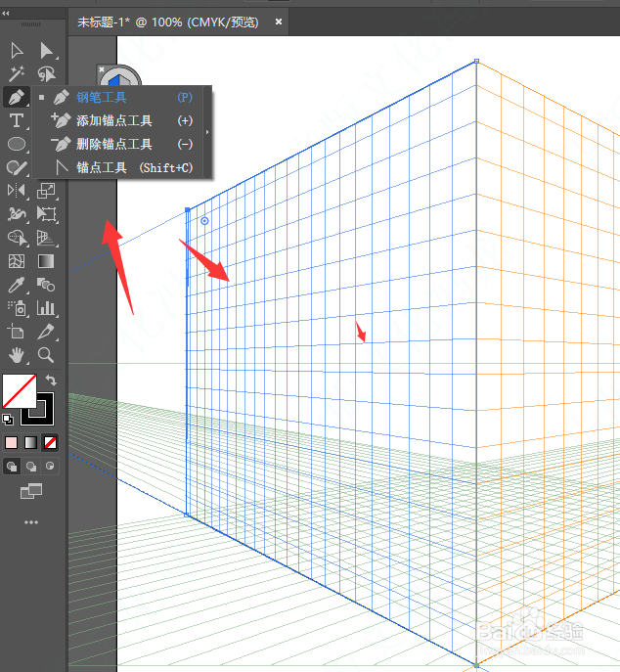
Task: Click the highlighted Pen tool in toolbar
Action: (17, 97)
